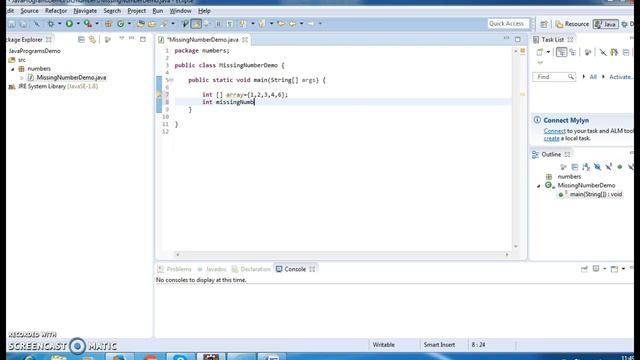This screenshot has height=360, width=640.
Task: Open the Navigate menu
Action: tap(85, 11)
